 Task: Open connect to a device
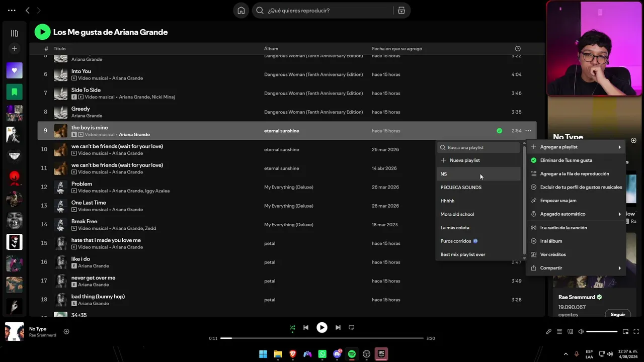coord(570,332)
